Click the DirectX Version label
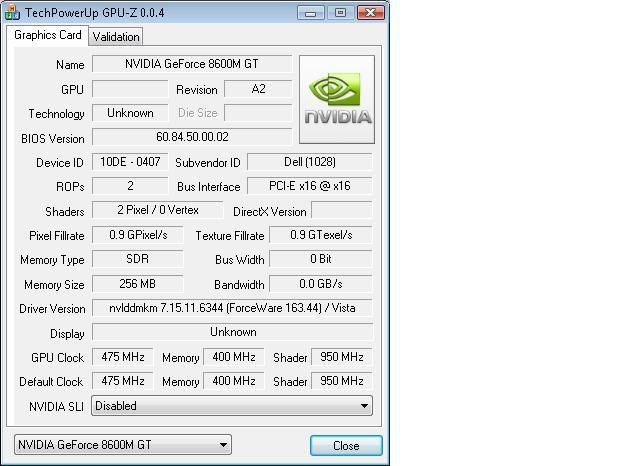640x466 pixels. coord(269,211)
